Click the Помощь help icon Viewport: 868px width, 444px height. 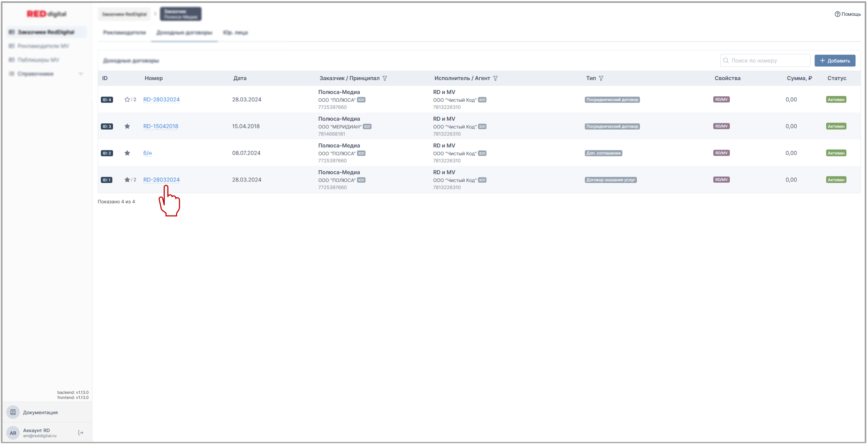[x=837, y=14]
